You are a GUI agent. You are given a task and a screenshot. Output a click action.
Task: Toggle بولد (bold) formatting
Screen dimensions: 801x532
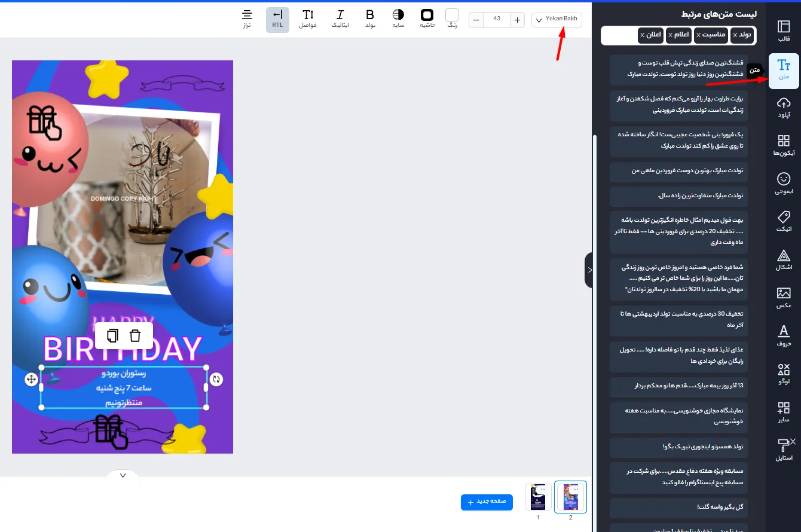(370, 20)
